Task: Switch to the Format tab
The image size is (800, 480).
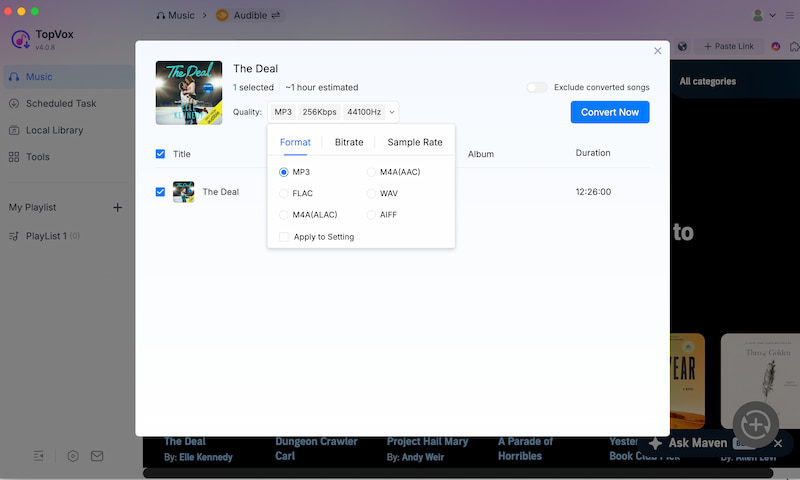Action: click(295, 142)
